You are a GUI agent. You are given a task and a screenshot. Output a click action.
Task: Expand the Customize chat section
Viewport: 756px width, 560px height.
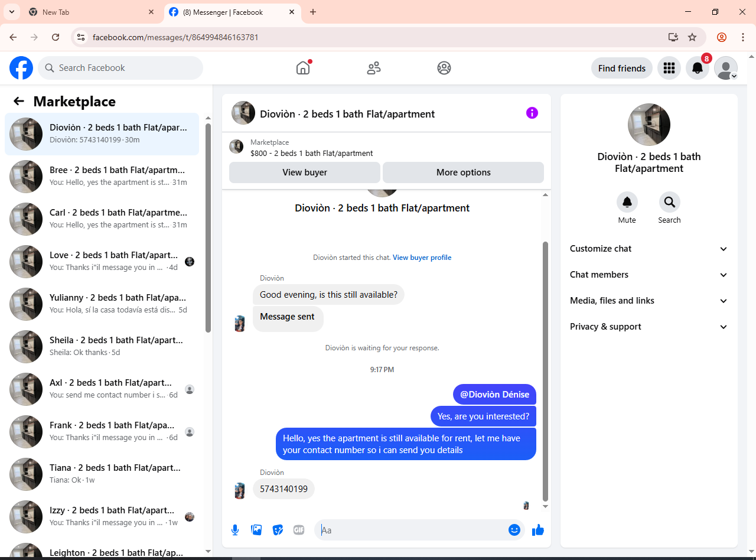649,249
